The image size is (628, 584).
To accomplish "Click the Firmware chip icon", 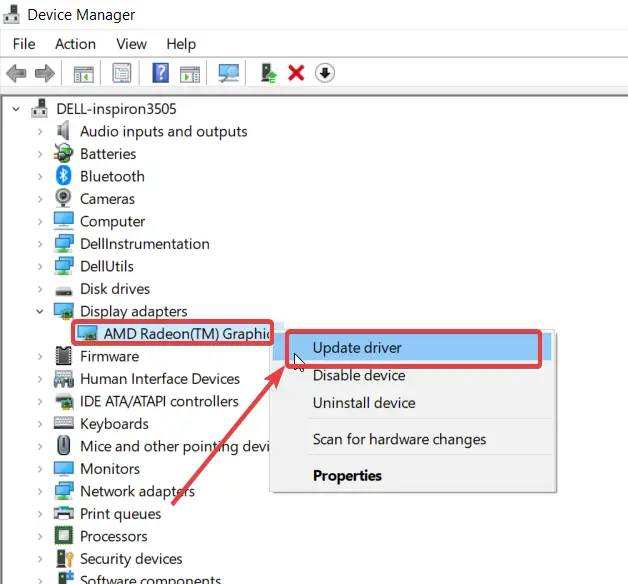I will [63, 356].
